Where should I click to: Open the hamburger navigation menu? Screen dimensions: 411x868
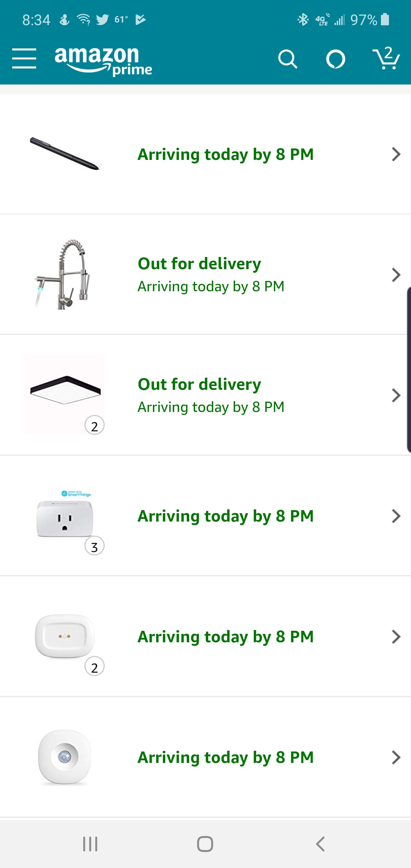24,59
